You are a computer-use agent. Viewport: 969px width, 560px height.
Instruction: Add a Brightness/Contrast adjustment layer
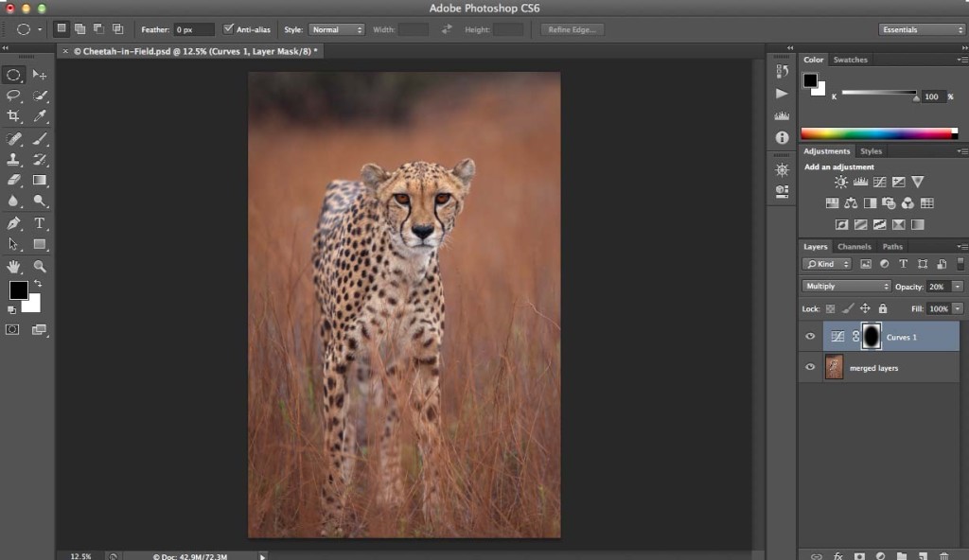[841, 182]
